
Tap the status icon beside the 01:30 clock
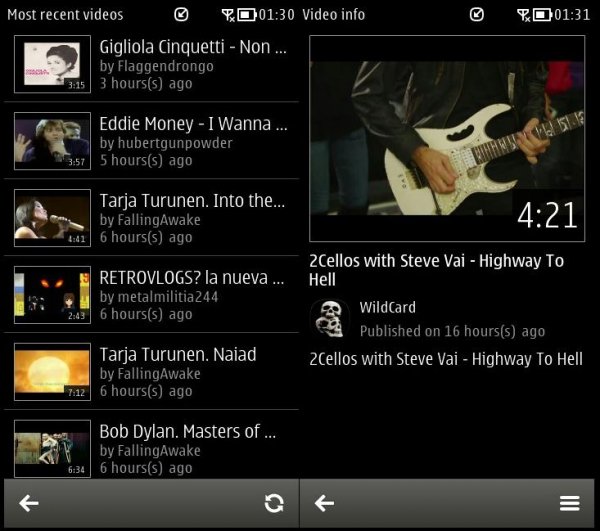click(181, 15)
